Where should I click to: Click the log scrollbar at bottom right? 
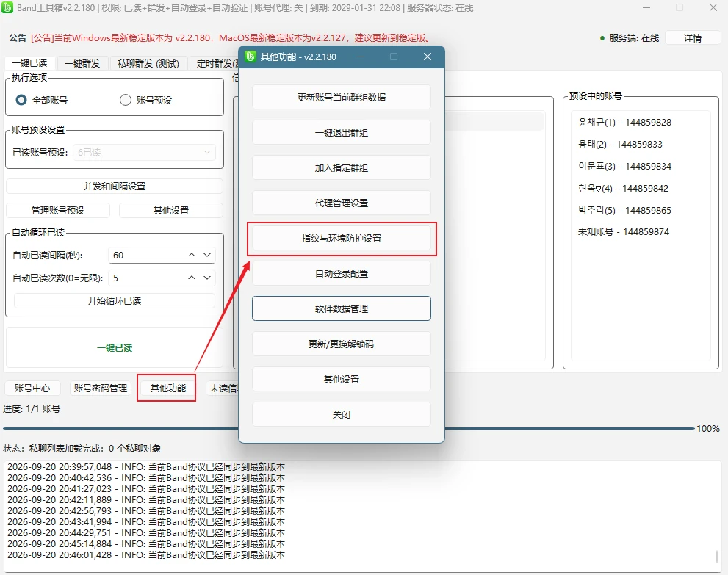717,555
